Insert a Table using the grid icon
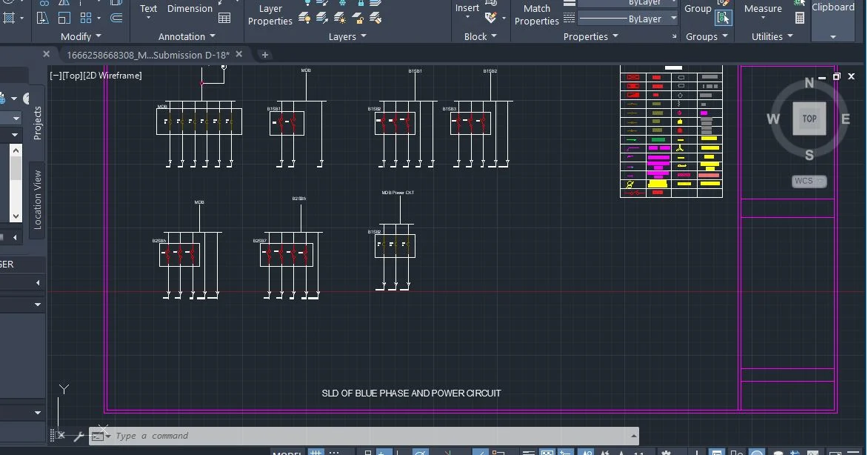Image resolution: width=868 pixels, height=455 pixels. pos(224,19)
